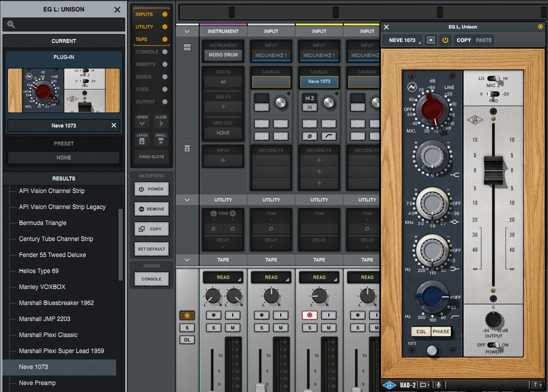Toggle INPUTS section visibility

[x=151, y=14]
